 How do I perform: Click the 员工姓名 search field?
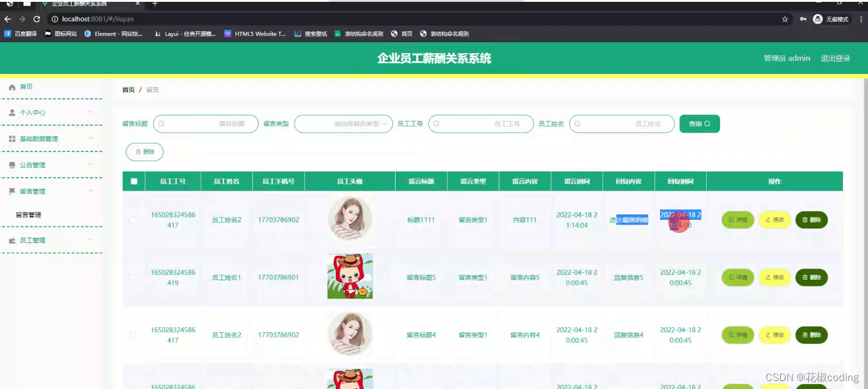pyautogui.click(x=622, y=123)
